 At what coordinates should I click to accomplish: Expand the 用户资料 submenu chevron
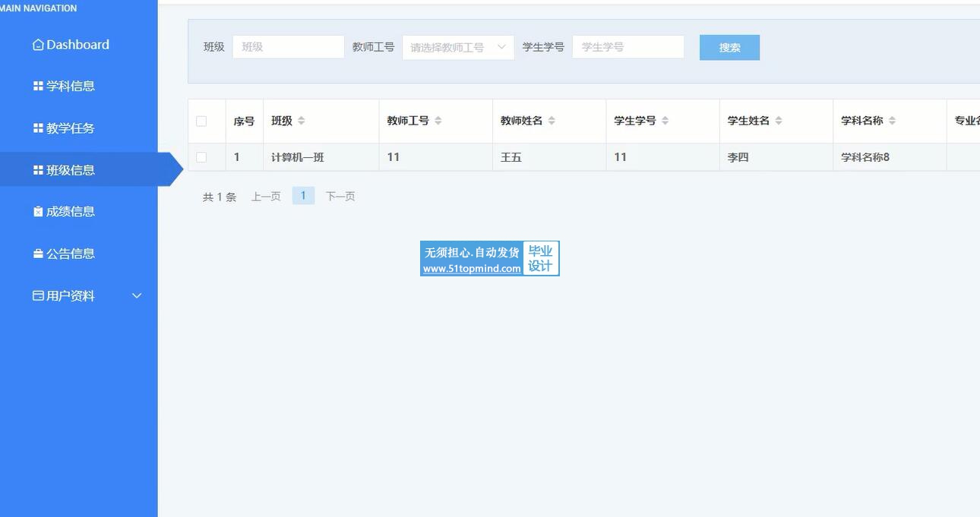click(137, 295)
